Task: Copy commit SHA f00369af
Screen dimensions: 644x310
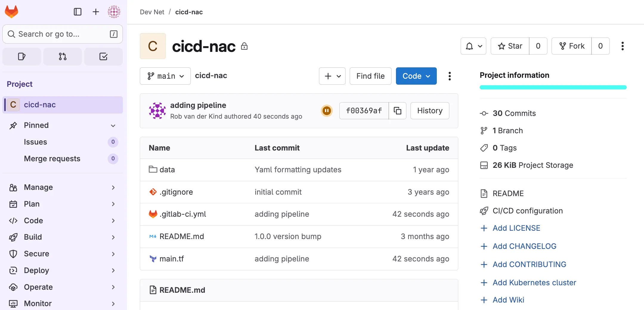Action: point(397,111)
